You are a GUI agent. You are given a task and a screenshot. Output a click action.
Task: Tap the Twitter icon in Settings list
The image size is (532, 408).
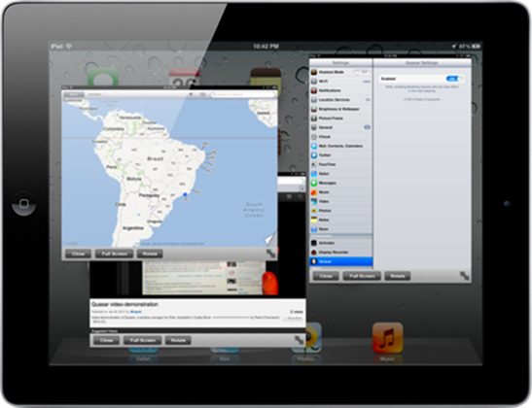coord(314,154)
